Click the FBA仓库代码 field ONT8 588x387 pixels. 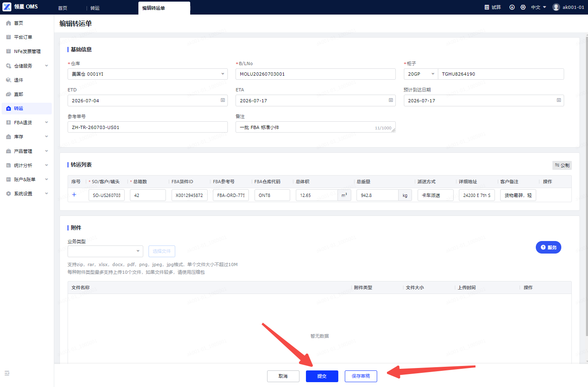click(x=272, y=195)
